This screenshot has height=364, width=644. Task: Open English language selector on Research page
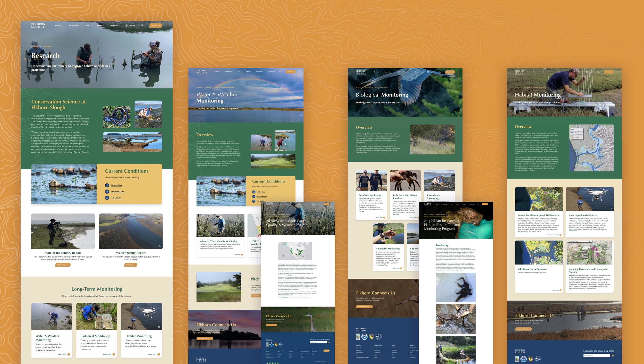[130, 26]
